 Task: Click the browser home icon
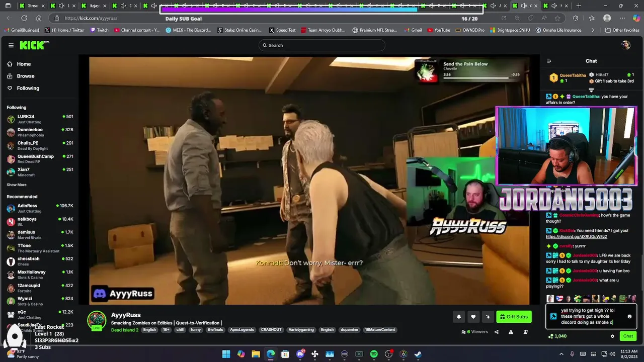[39, 18]
